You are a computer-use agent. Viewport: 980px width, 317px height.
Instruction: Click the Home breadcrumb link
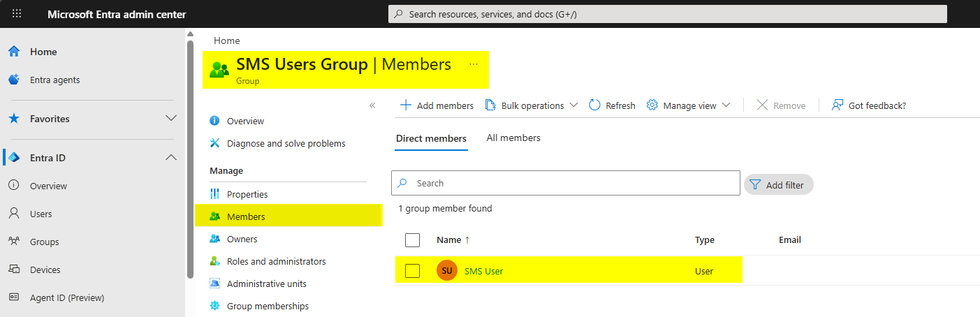point(227,41)
